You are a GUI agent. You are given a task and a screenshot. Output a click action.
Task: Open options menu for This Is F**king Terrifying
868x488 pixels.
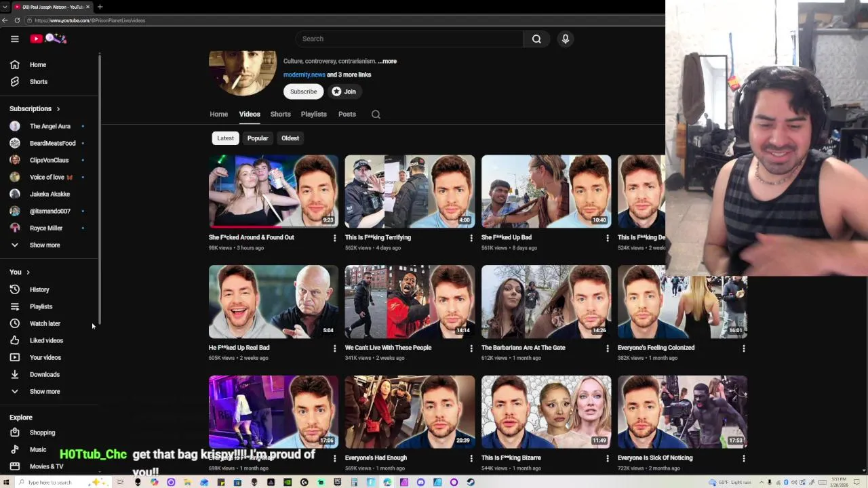point(471,238)
